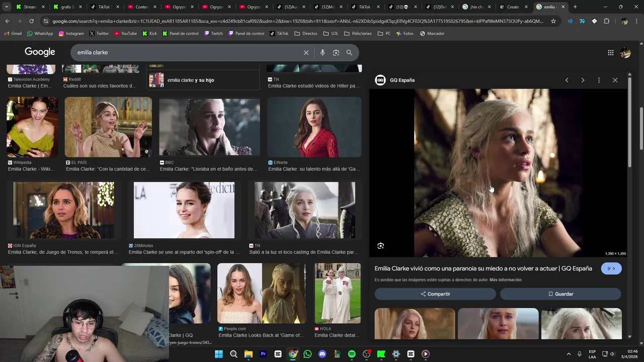Go back in Chrome
This screenshot has width=644, height=362.
click(x=7, y=21)
